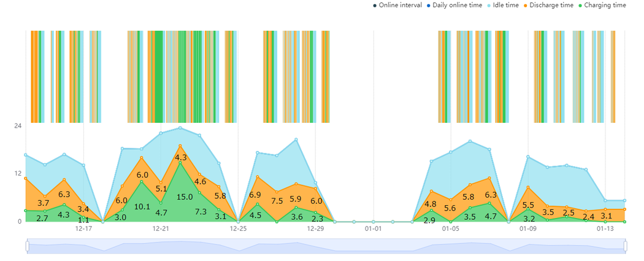Click the dark Online interval legend dot

pyautogui.click(x=375, y=6)
